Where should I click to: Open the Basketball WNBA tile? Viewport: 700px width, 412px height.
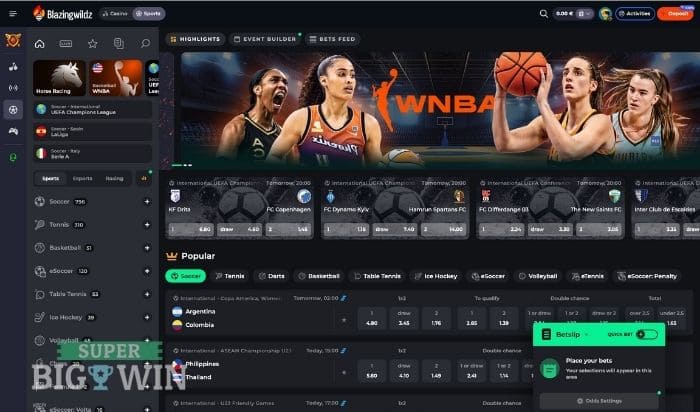tap(116, 78)
